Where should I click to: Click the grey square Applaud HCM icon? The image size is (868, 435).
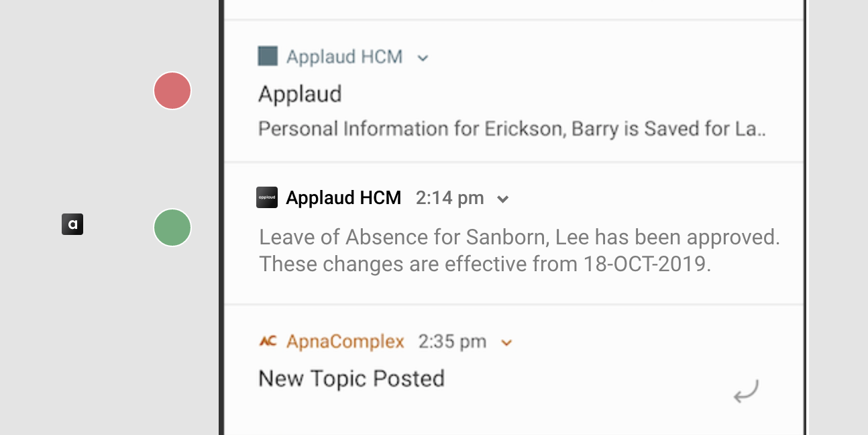coord(268,56)
